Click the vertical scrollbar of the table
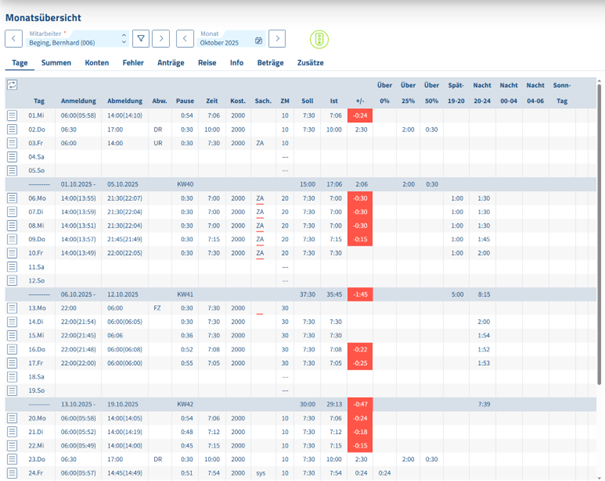The image size is (605, 481). (x=599, y=250)
